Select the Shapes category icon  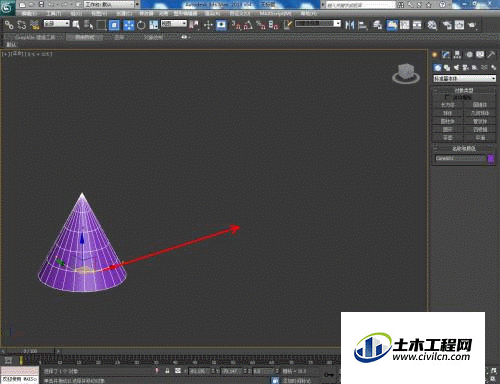click(x=447, y=68)
